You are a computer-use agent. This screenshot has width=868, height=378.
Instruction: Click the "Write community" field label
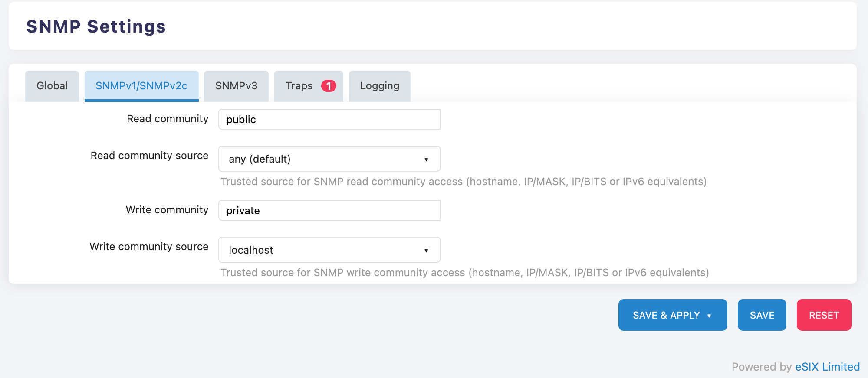point(167,210)
